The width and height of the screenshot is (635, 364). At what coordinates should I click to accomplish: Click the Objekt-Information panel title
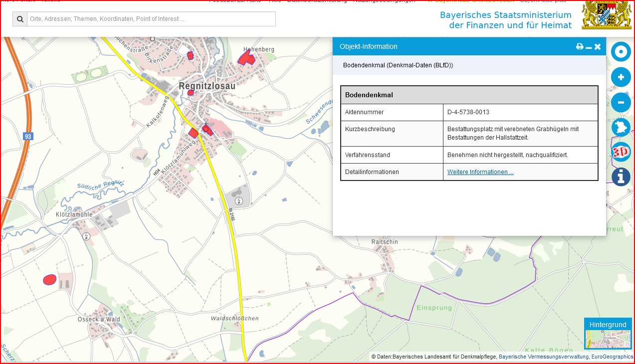click(369, 46)
